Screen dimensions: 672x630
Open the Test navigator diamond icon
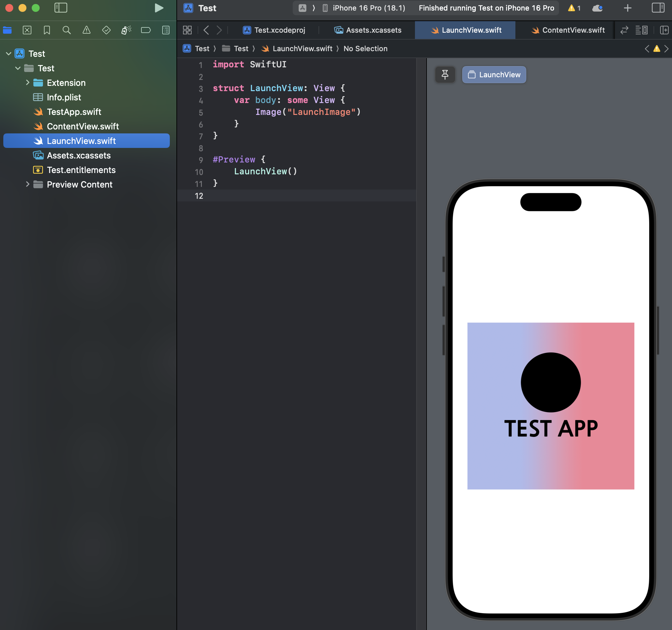coord(106,30)
